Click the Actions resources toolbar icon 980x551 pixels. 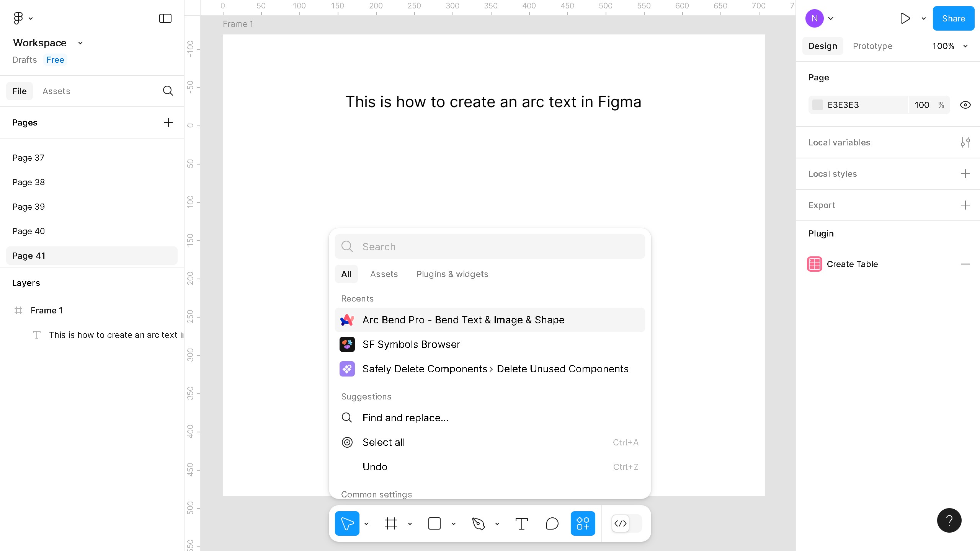(x=583, y=523)
